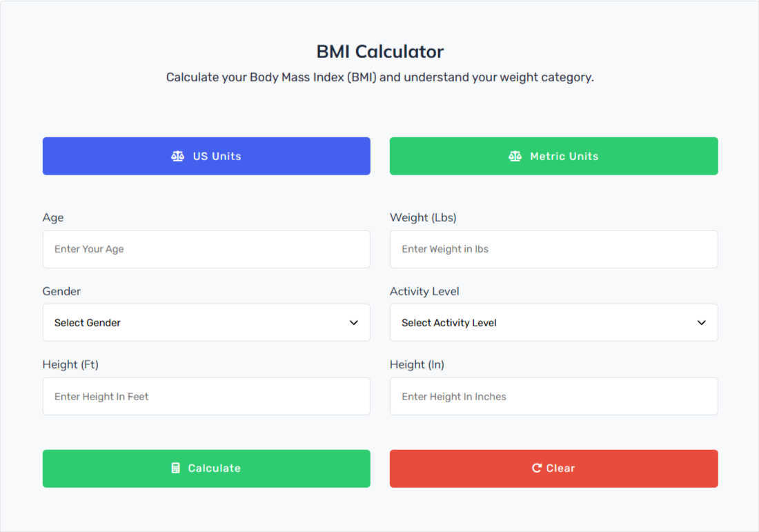Expand the Gender dropdown chevron
This screenshot has width=759, height=532.
[x=354, y=323]
